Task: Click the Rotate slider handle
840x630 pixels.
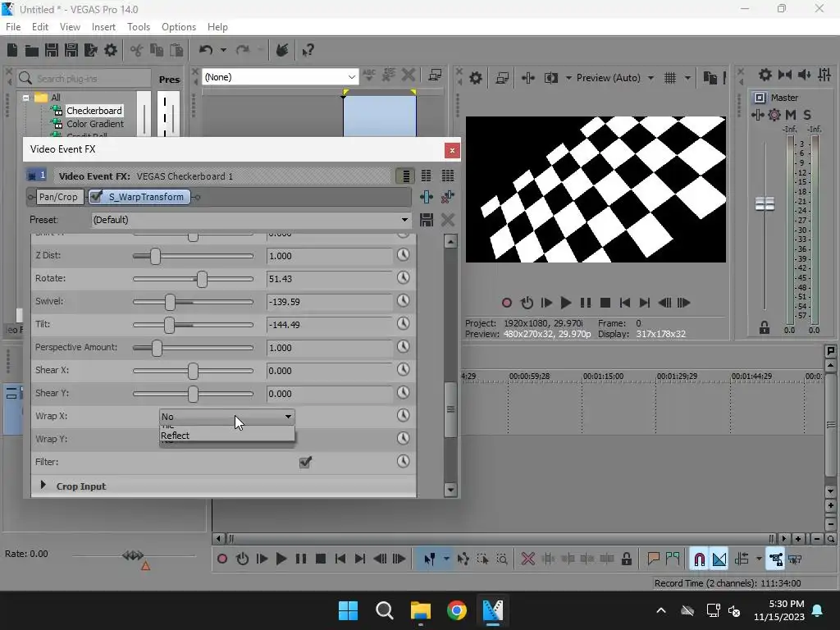Action: coord(202,279)
